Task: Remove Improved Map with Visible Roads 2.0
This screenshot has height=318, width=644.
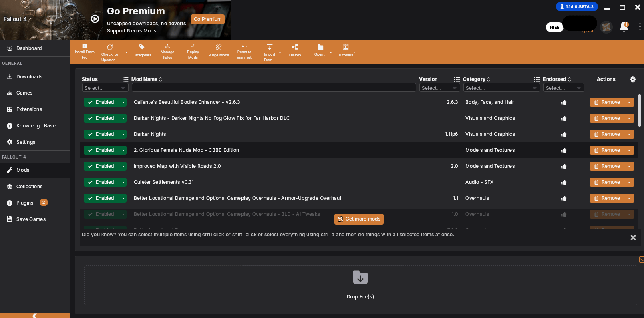Action: 607,166
